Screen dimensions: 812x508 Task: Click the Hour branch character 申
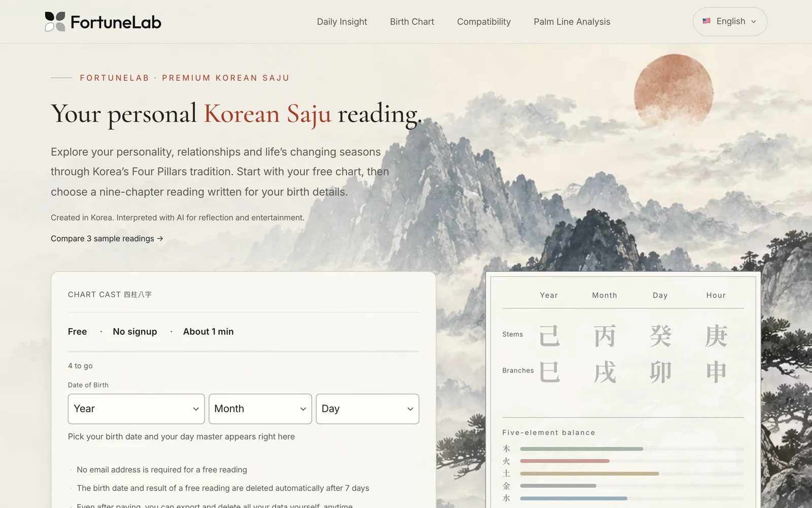click(716, 372)
